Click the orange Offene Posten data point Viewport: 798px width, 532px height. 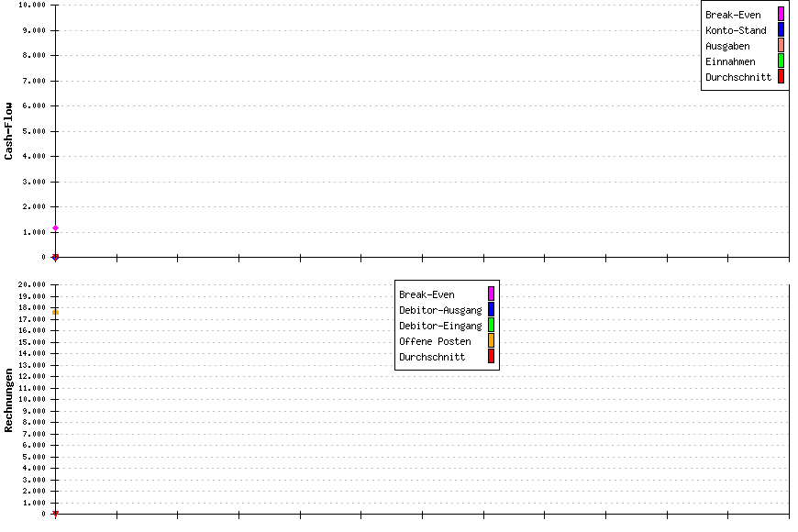(x=55, y=313)
